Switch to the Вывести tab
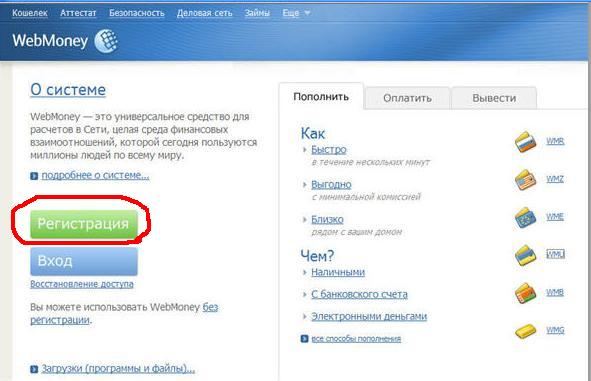591x381 pixels. tap(494, 98)
